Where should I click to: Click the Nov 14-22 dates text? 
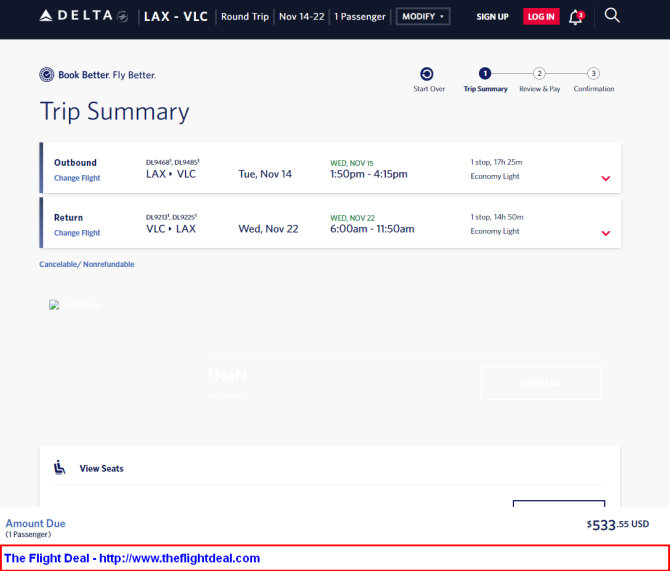302,17
